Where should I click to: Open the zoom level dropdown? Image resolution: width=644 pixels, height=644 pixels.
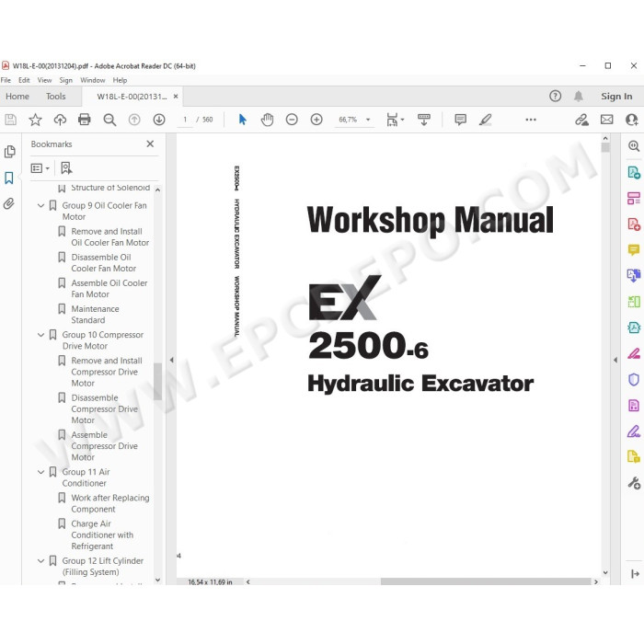[x=368, y=120]
